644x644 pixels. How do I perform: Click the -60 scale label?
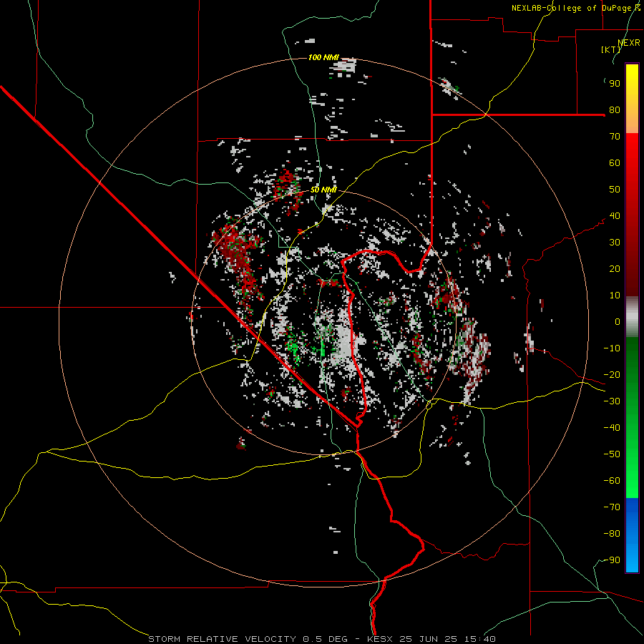[612, 481]
